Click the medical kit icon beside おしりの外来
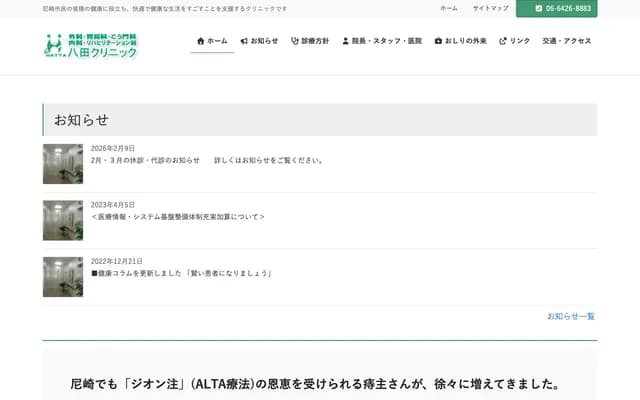The width and height of the screenshot is (640, 400). pyautogui.click(x=438, y=41)
